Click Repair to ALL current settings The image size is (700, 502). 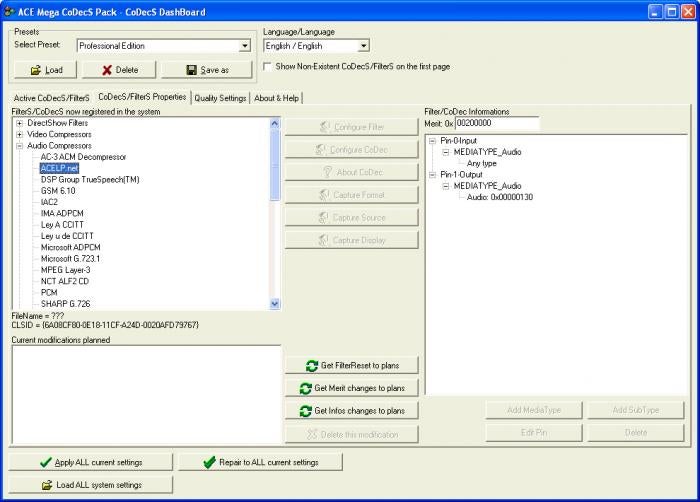tap(261, 462)
